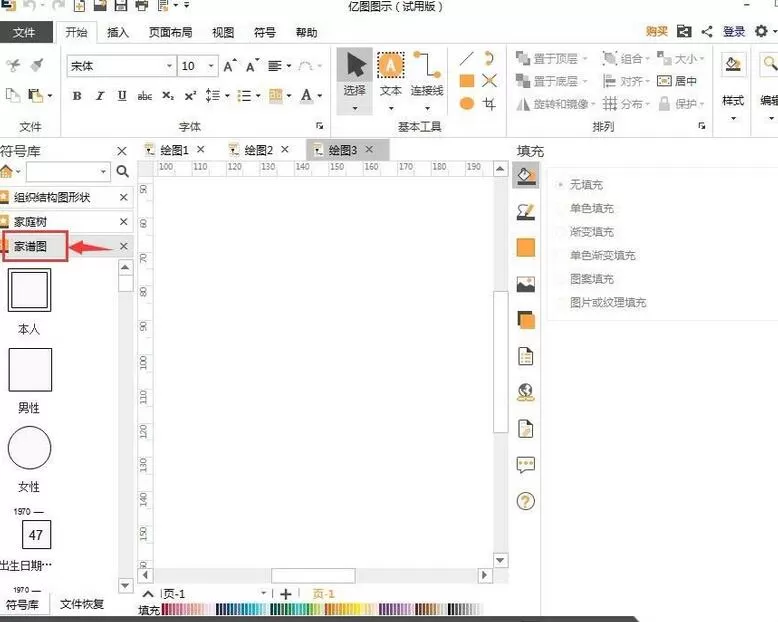The width and height of the screenshot is (778, 622).
Task: Apply superscript formatting
Action: click(x=190, y=96)
